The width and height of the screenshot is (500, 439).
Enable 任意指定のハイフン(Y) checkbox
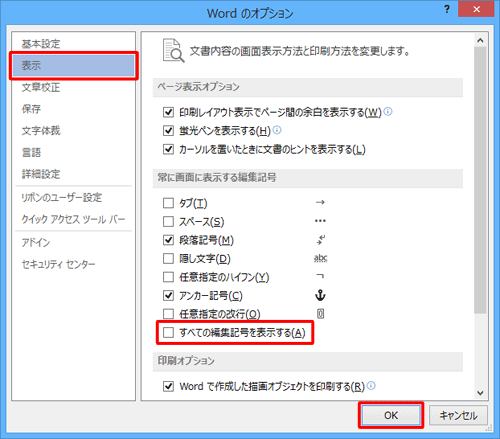coord(168,277)
